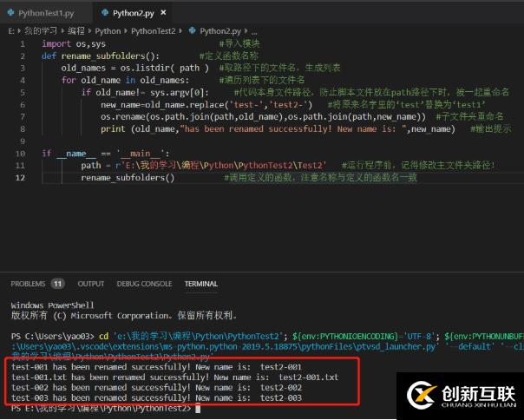Open the PROBLEMS panel tab

[x=28, y=284]
